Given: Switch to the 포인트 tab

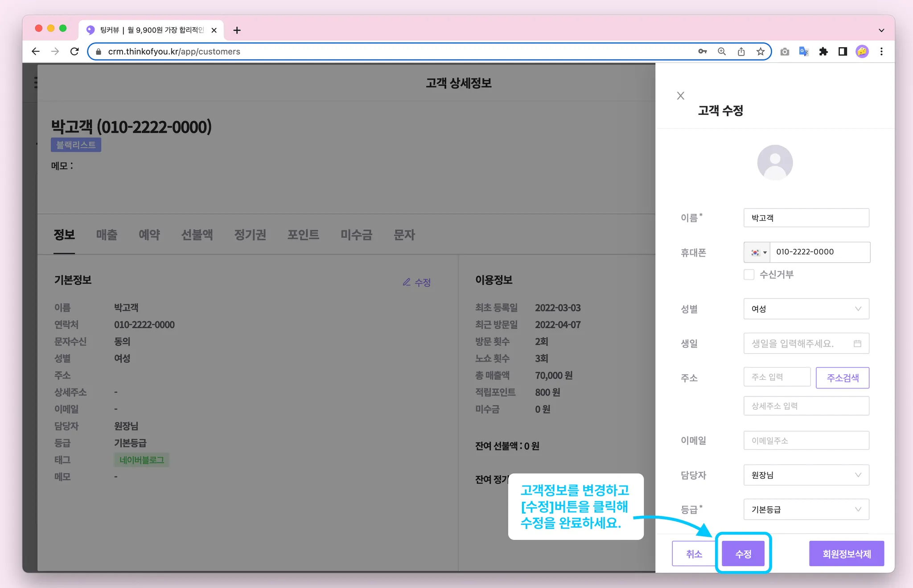Looking at the screenshot, I should 303,235.
